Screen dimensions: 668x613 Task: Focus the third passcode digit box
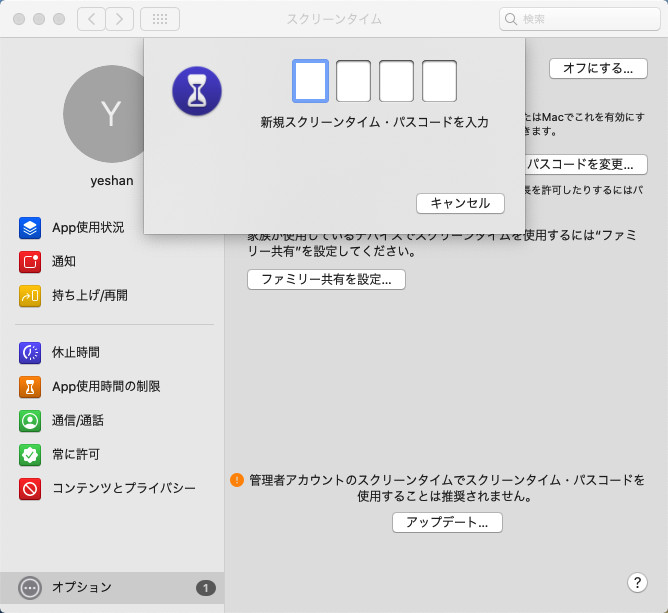(396, 81)
